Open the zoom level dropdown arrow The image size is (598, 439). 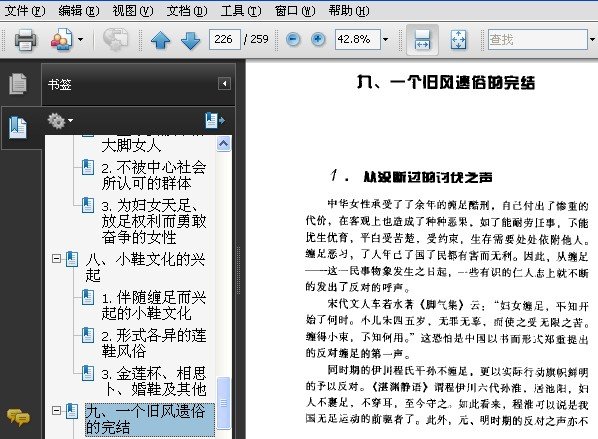[386, 39]
